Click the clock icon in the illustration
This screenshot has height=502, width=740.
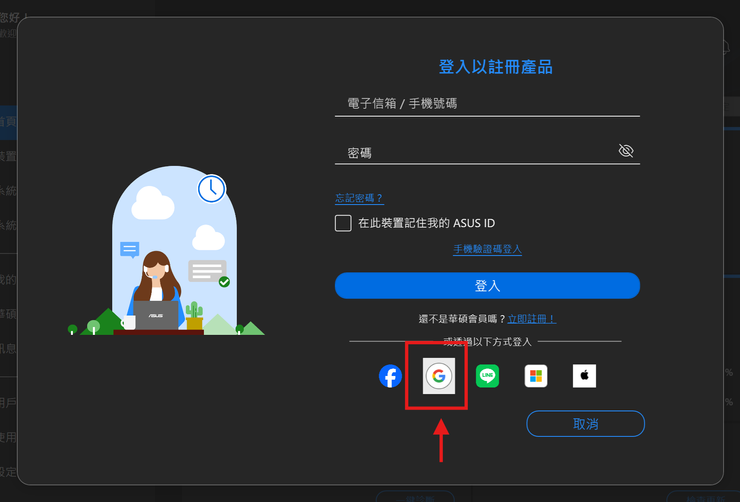211,187
